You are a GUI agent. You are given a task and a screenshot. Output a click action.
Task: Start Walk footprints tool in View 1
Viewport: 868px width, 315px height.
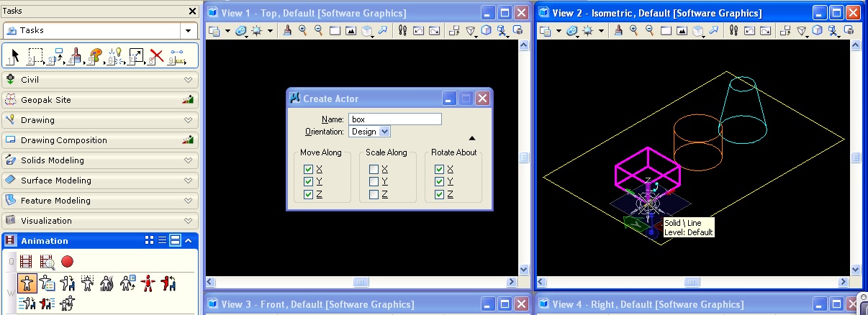(x=402, y=31)
